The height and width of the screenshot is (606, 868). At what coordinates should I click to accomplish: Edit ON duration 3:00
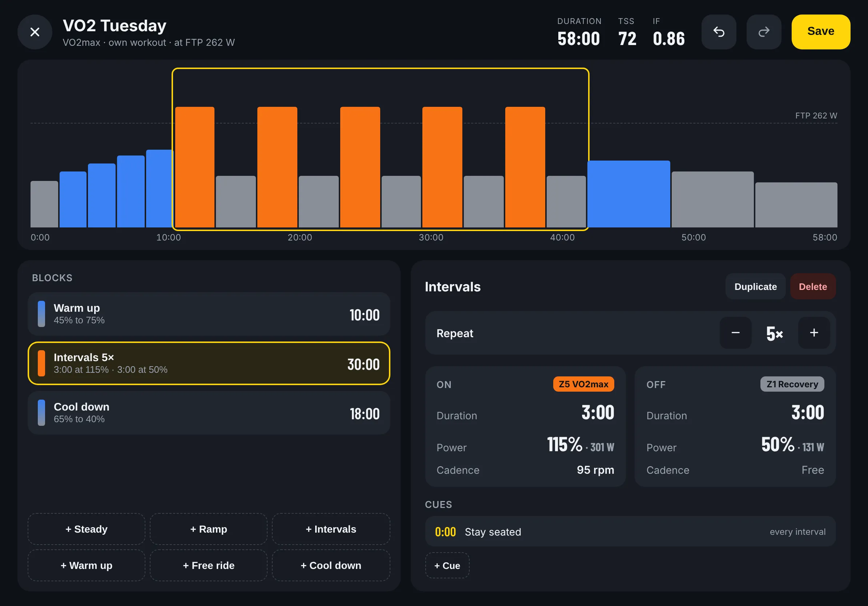tap(598, 412)
